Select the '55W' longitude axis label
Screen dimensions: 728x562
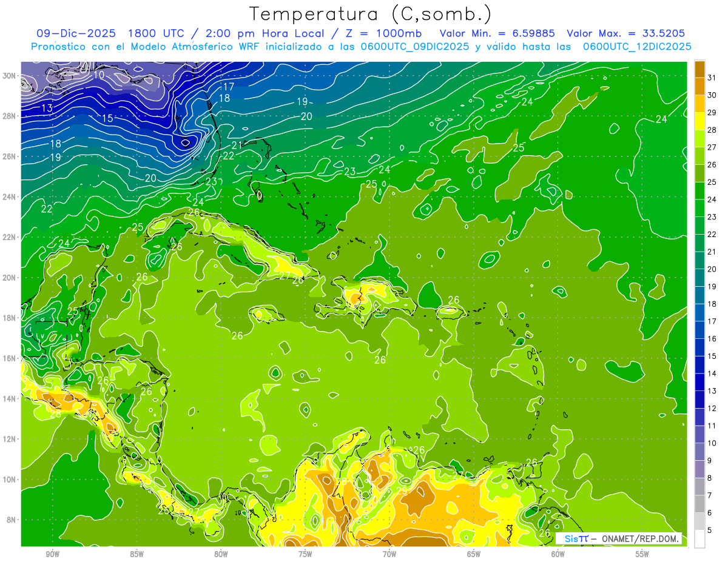point(642,554)
